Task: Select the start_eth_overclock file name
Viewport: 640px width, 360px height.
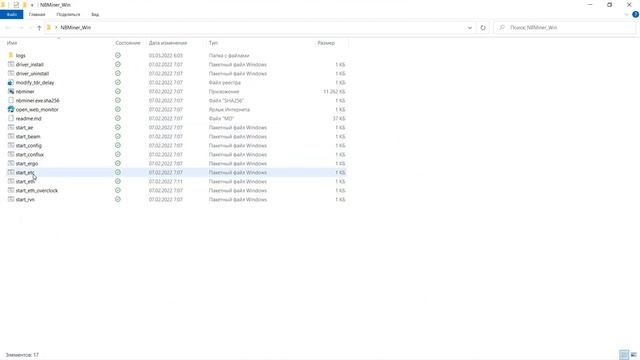Action: click(37, 190)
